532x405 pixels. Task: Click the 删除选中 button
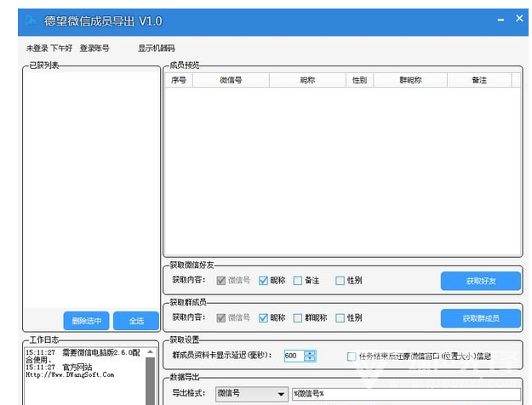pos(87,321)
